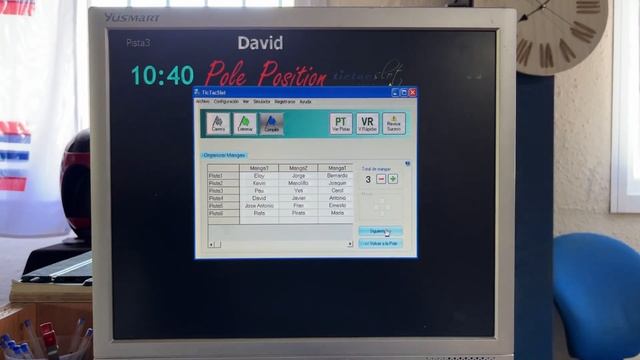The height and width of the screenshot is (360, 640).
Task: Select the cell containing Bernardo
Action: click(336, 176)
